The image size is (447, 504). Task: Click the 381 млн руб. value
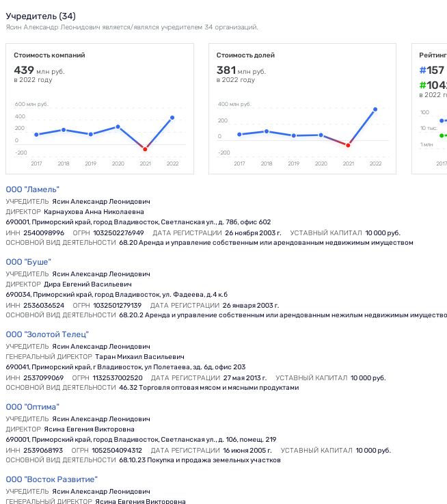click(x=241, y=70)
